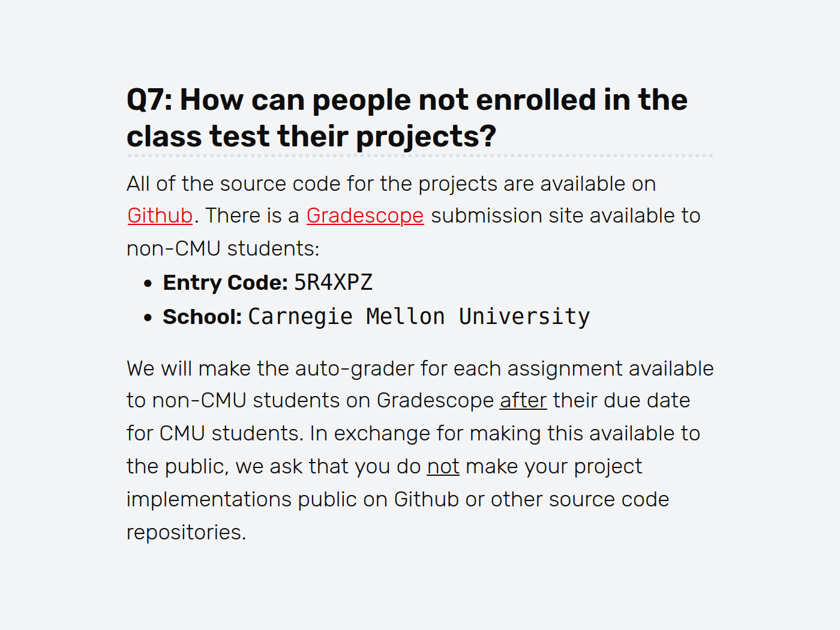Click the dotted divider under the heading
The image size is (840, 630).
420,155
